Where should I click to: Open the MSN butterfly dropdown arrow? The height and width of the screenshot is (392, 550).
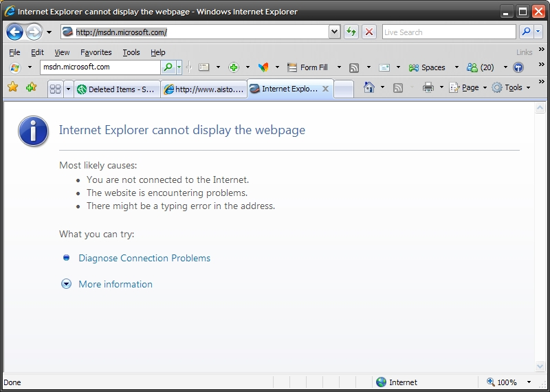point(277,67)
